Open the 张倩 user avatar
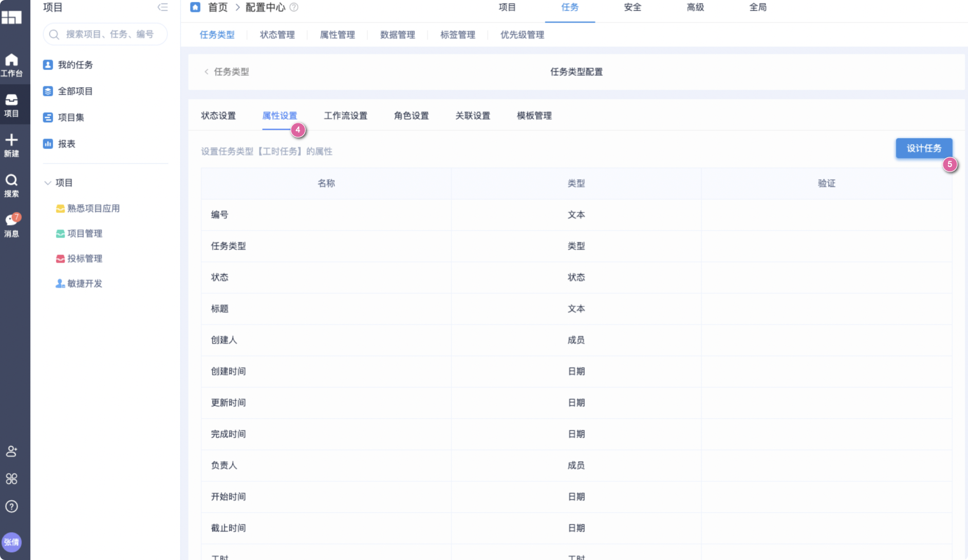Screen dimensions: 968x560 click(11, 542)
